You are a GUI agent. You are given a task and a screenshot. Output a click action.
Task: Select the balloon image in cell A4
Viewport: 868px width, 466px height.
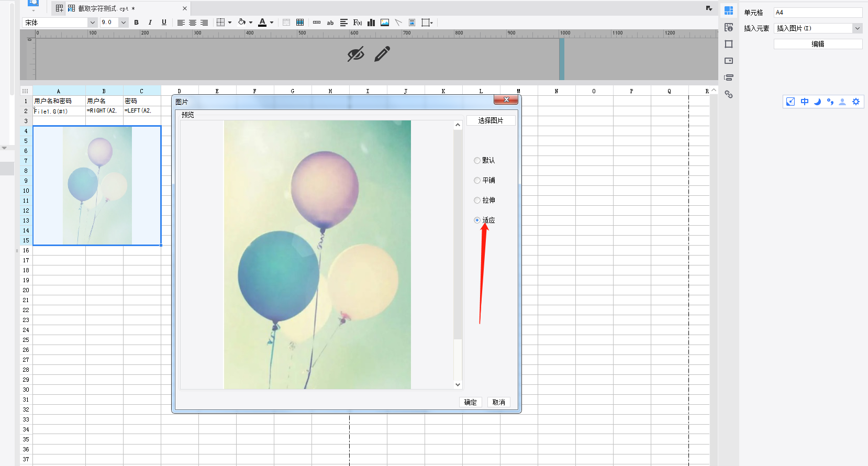point(97,185)
